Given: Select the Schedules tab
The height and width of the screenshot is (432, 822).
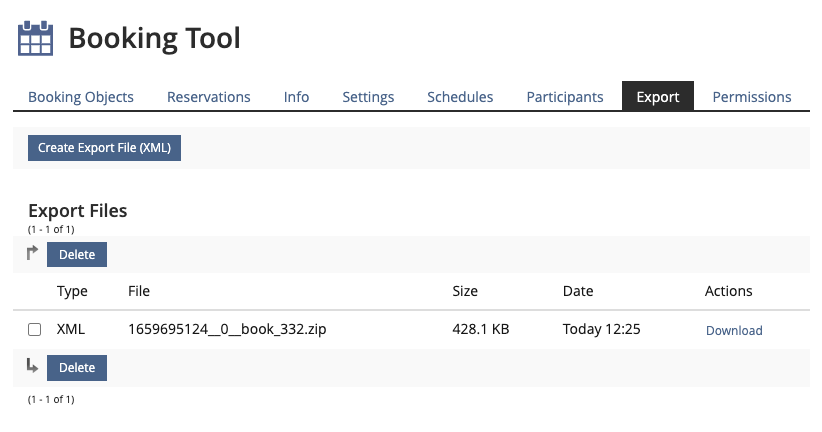Looking at the screenshot, I should (x=460, y=97).
